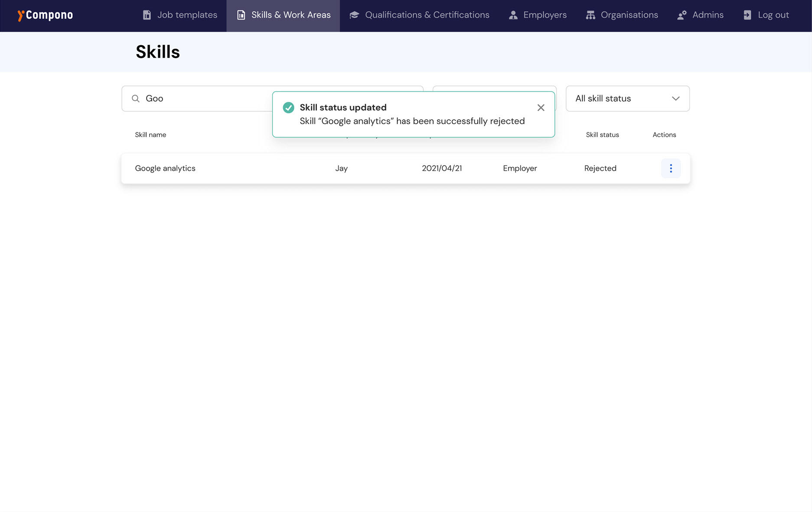Click the Employers person icon

pyautogui.click(x=513, y=15)
